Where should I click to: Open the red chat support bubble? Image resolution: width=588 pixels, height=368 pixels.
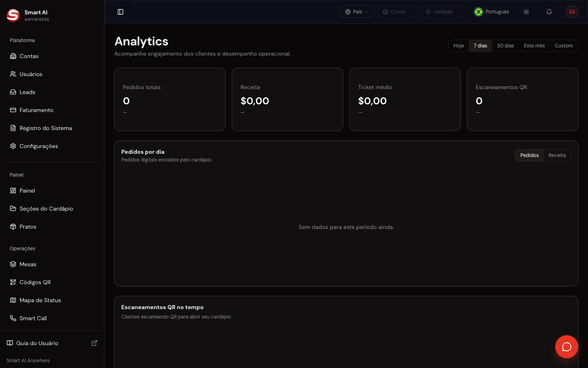point(567,347)
